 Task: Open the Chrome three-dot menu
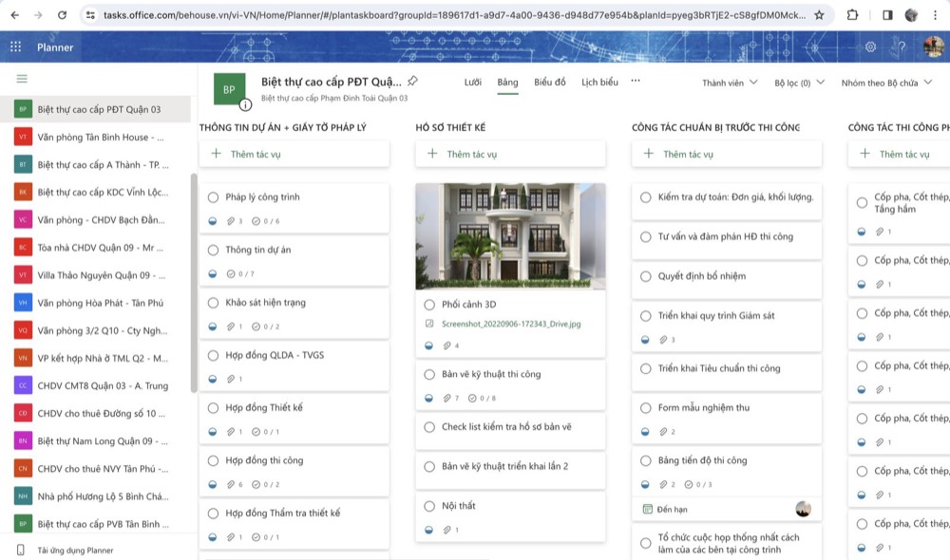935,15
